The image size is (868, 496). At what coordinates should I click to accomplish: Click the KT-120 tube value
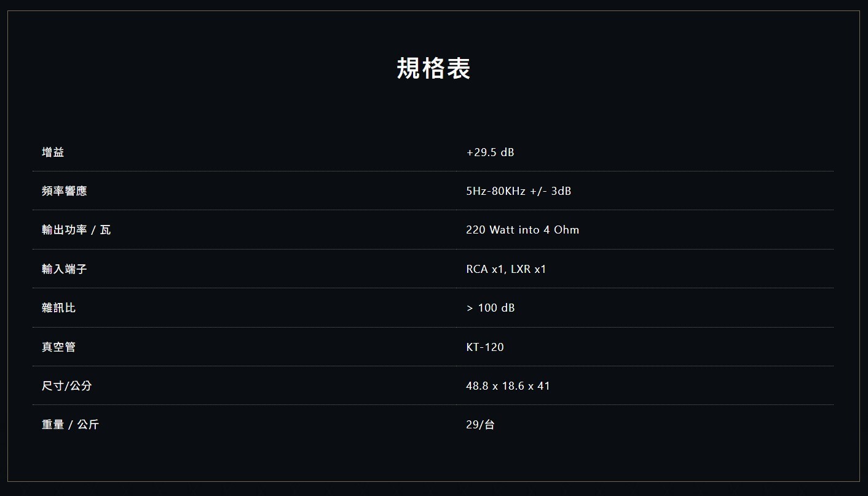[x=484, y=347]
